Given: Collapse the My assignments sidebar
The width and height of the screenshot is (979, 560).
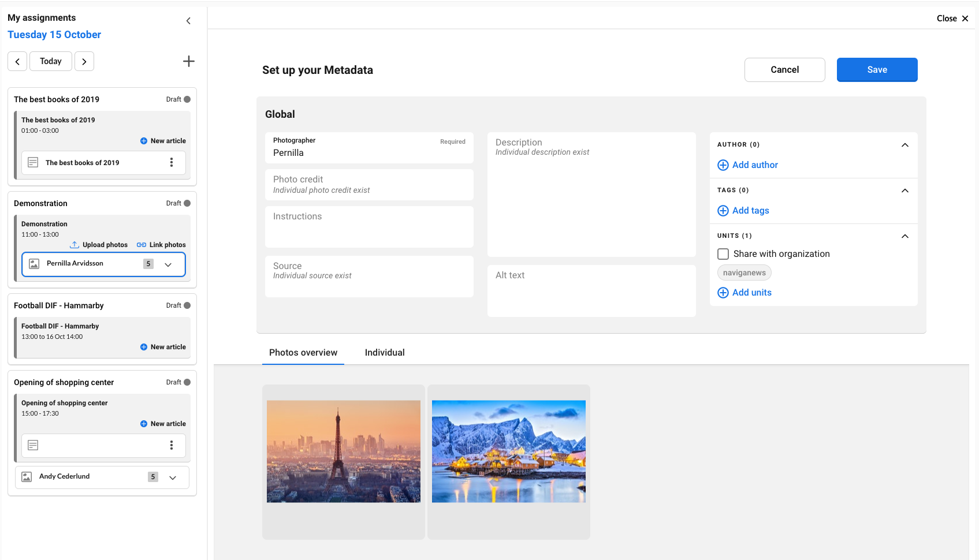Looking at the screenshot, I should [x=188, y=21].
